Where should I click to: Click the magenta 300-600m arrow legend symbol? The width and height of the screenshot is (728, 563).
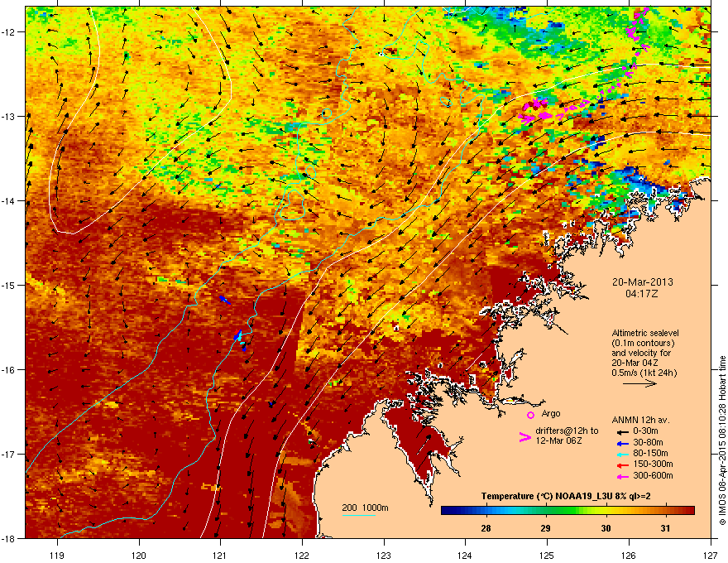pos(623,476)
